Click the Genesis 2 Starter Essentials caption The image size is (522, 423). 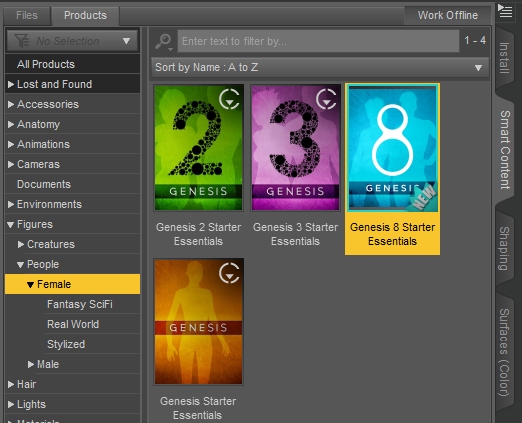198,234
